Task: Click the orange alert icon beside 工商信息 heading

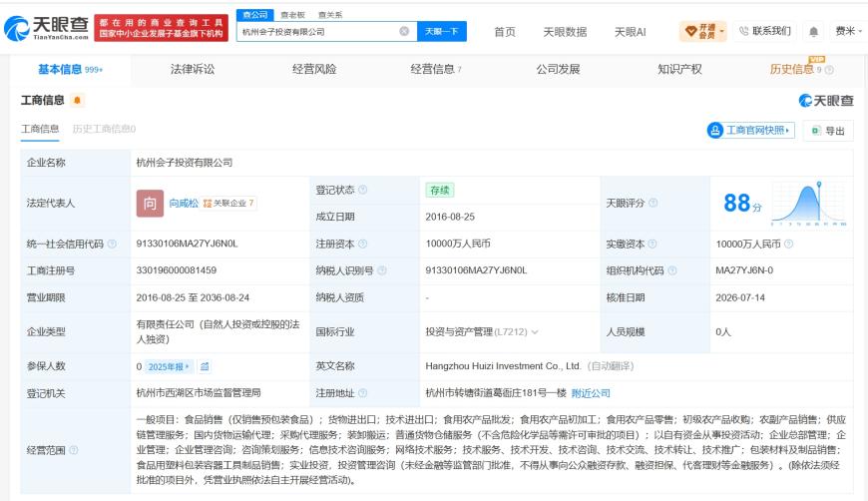Action: click(x=77, y=100)
